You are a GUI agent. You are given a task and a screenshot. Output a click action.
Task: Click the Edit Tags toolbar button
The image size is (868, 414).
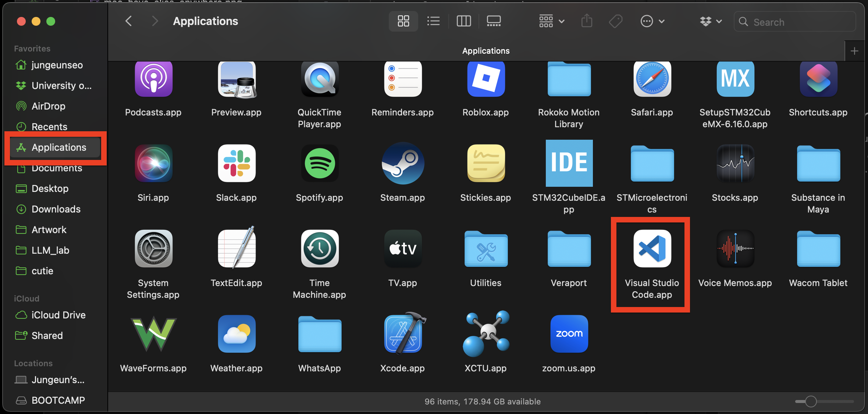616,21
